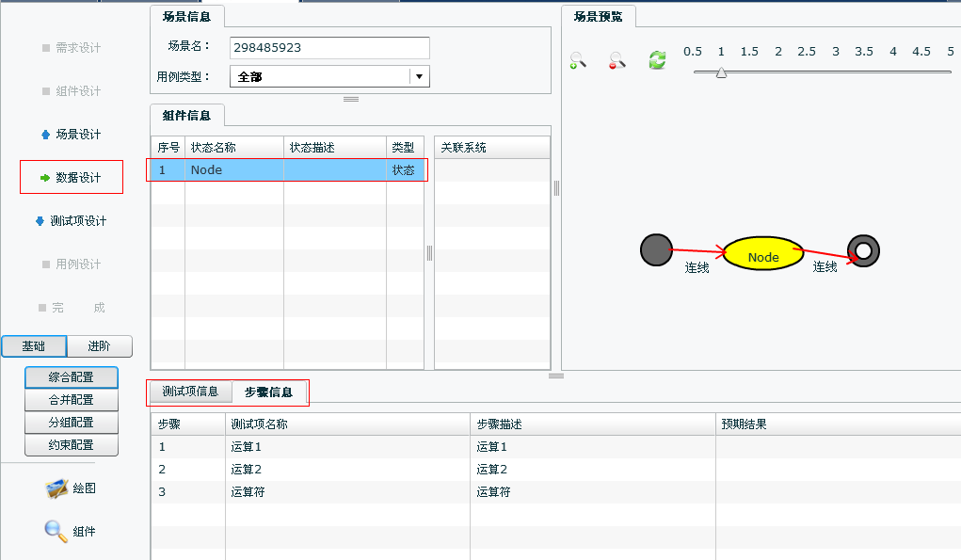Open the 绘图 drawing tool icon
961x560 pixels.
(x=58, y=488)
